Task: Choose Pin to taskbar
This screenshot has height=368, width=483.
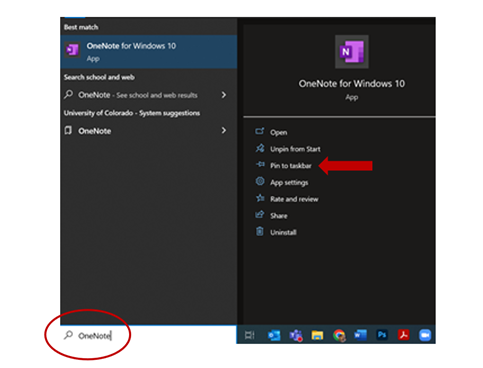Action: 291,166
